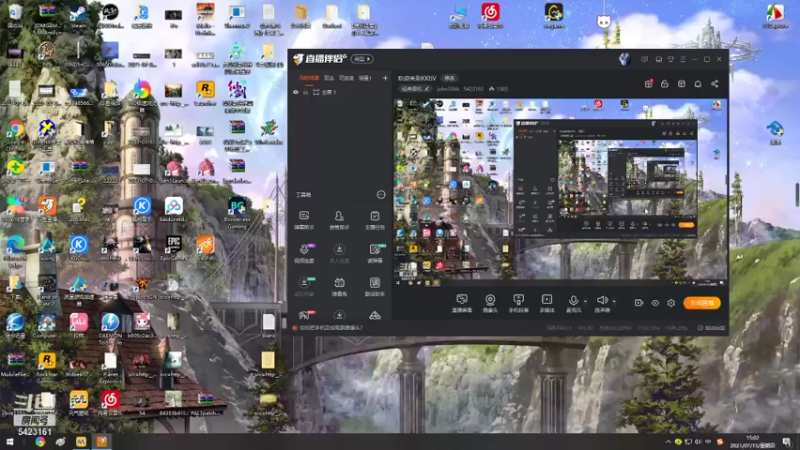Switch to the third scene tab

point(346,78)
